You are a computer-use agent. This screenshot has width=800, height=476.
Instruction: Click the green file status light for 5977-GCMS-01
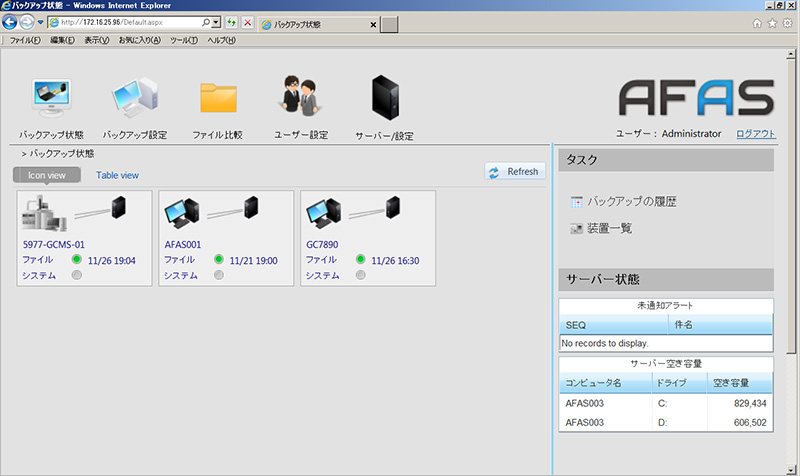click(77, 259)
